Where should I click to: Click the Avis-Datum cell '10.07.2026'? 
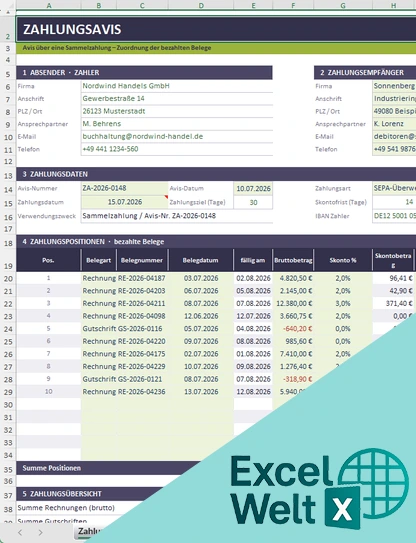pyautogui.click(x=253, y=189)
